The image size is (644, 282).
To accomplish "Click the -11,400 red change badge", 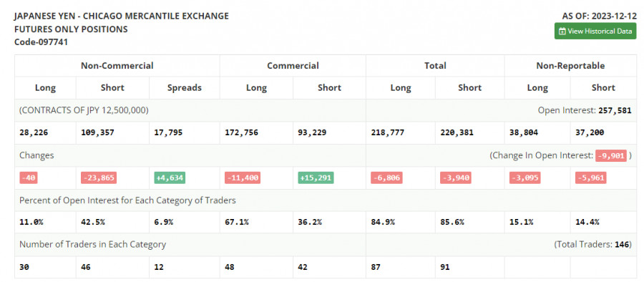I will click(x=243, y=178).
